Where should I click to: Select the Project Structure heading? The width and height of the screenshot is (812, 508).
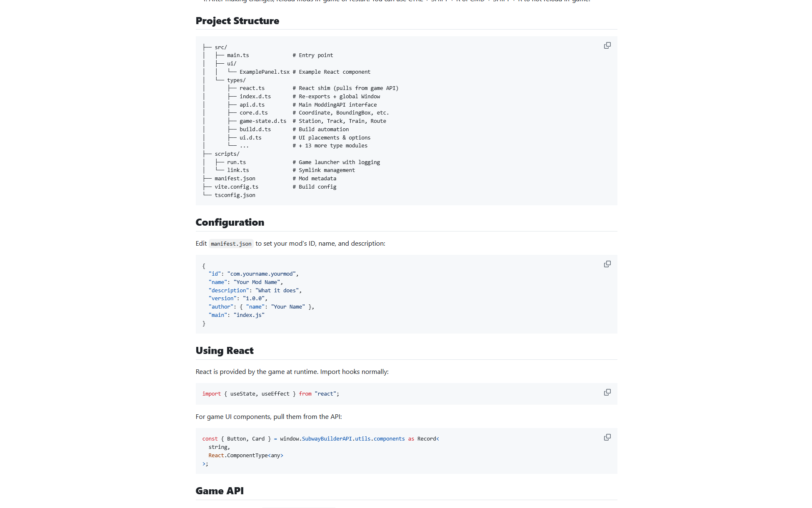pos(237,20)
